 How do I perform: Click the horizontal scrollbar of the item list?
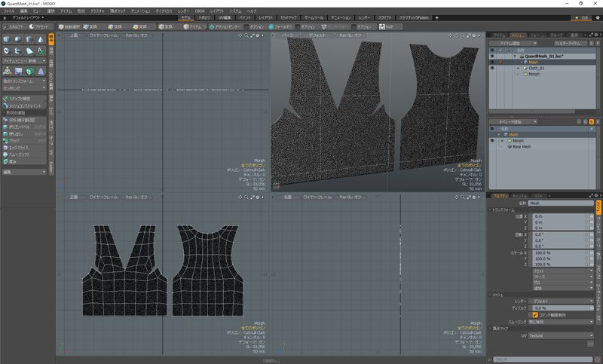click(532, 112)
